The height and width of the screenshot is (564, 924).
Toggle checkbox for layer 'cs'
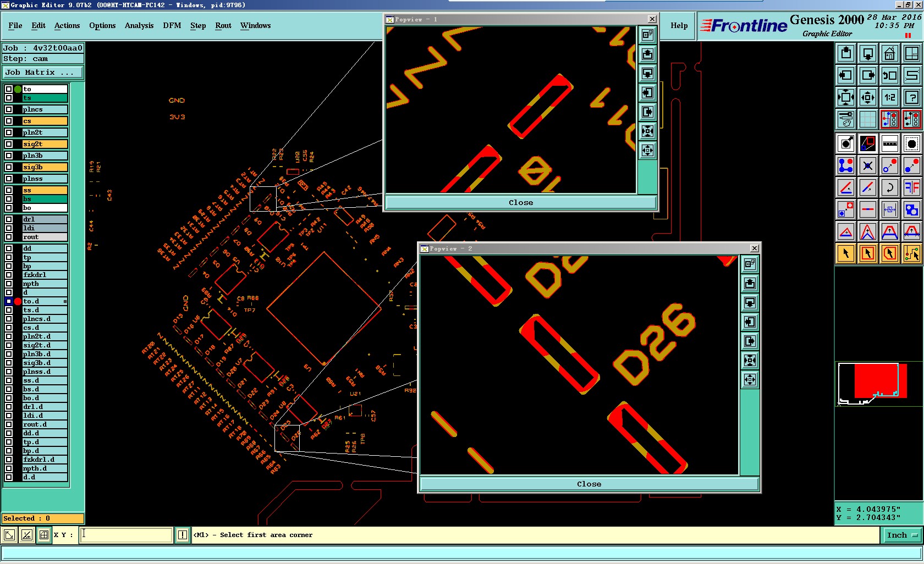click(x=9, y=121)
